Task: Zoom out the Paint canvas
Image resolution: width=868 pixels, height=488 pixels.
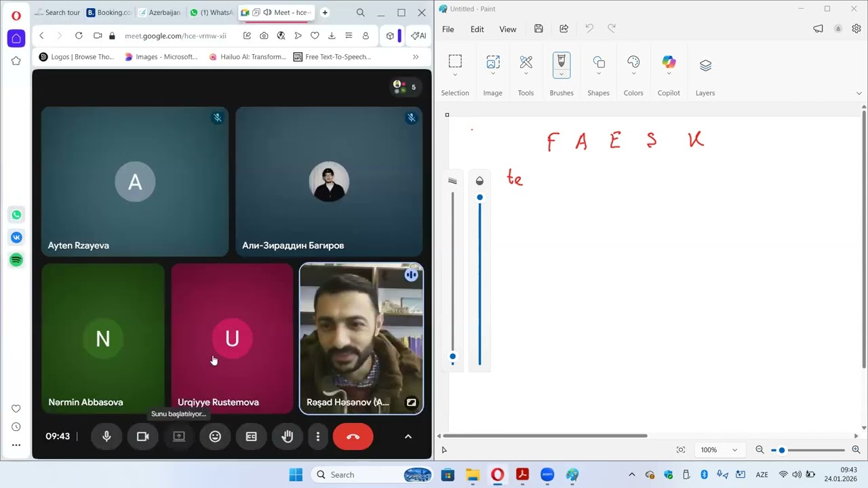Action: coord(759,450)
